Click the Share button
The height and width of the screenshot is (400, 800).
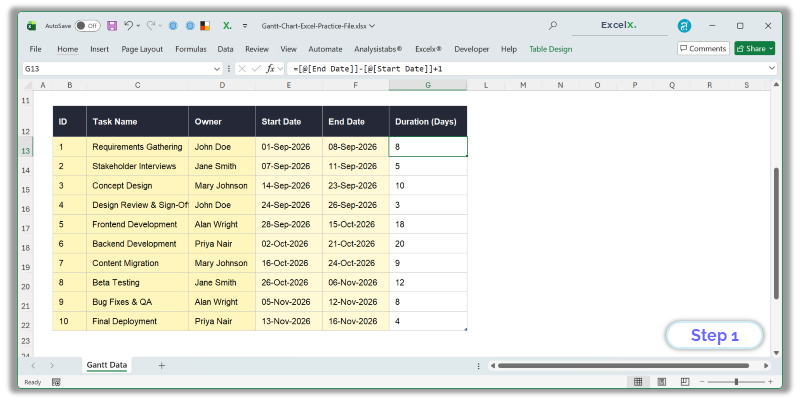755,48
